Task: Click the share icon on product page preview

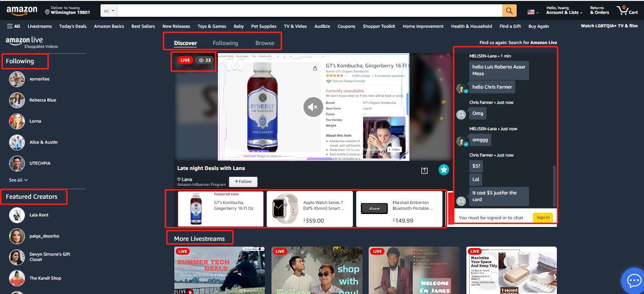Action: [315, 68]
